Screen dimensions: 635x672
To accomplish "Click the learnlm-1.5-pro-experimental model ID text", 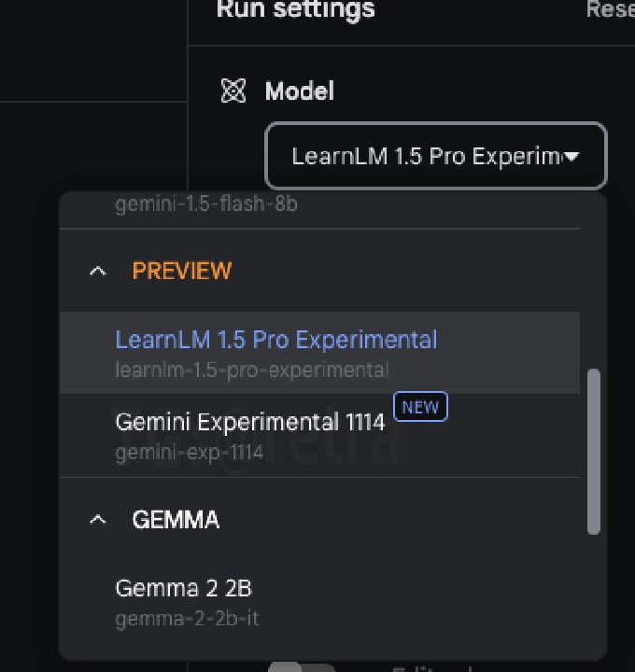I will pos(251,370).
